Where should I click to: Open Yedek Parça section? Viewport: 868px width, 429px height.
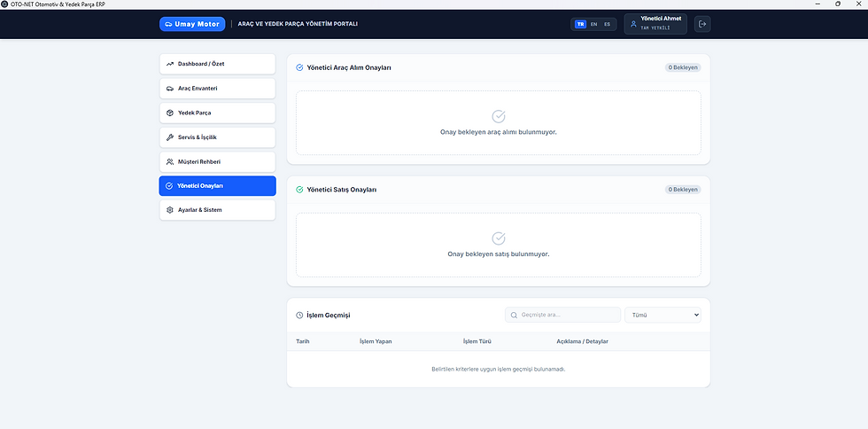pyautogui.click(x=218, y=113)
